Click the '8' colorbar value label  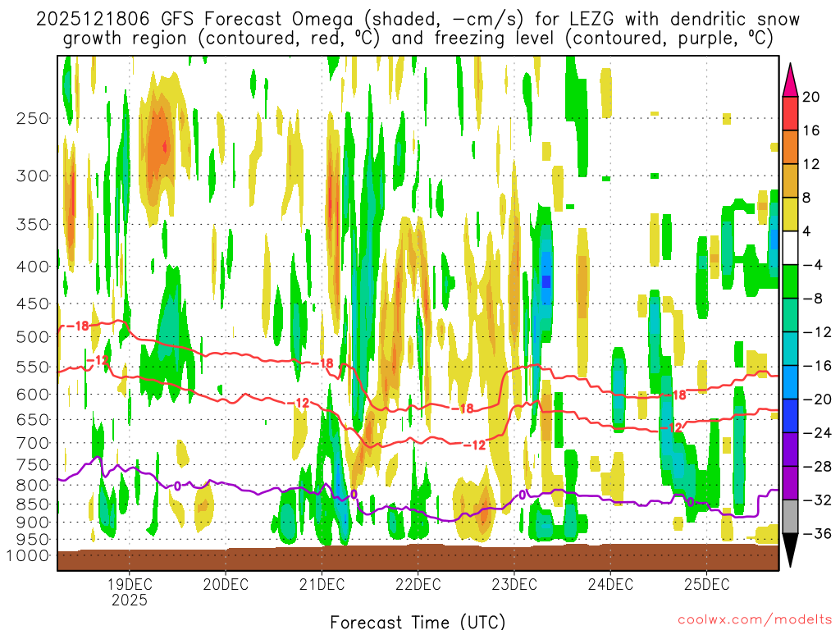click(x=807, y=198)
